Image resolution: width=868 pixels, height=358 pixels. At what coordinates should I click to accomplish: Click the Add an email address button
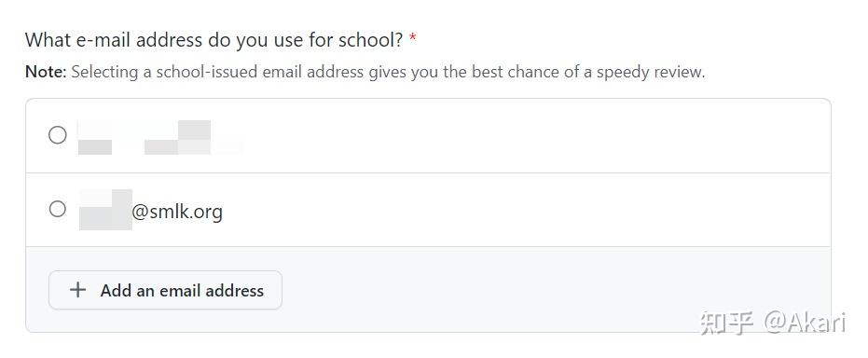point(166,290)
